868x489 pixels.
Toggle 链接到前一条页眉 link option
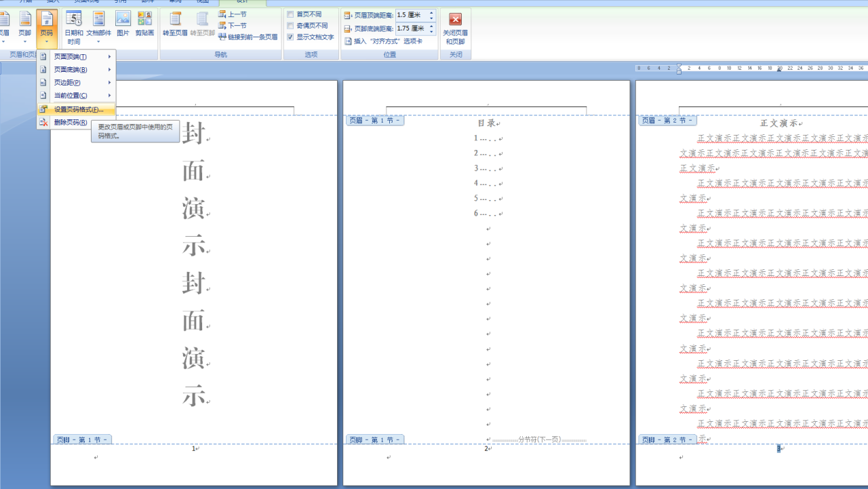248,37
